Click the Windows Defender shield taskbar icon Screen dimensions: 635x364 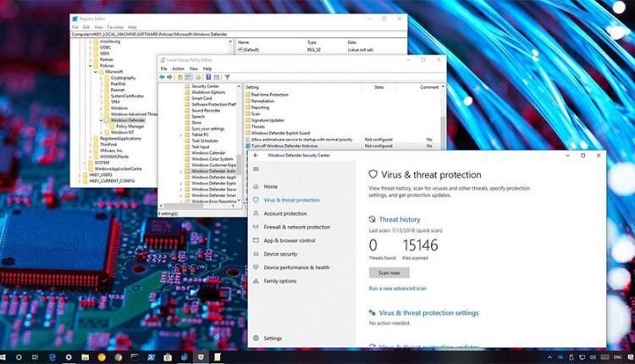point(201,357)
